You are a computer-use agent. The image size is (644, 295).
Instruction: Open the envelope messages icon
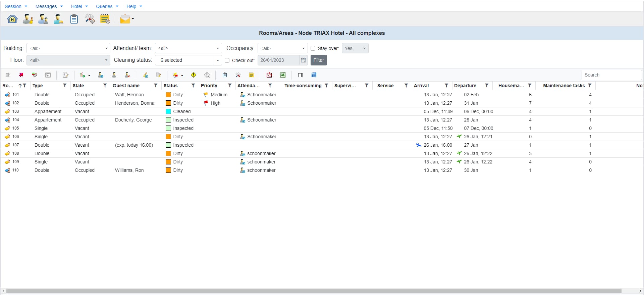coord(125,19)
